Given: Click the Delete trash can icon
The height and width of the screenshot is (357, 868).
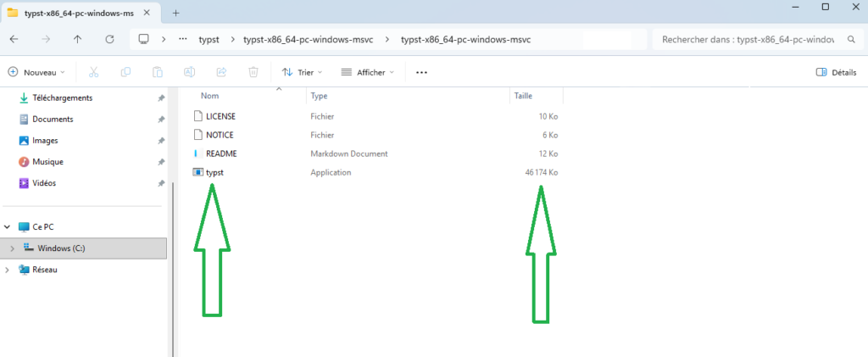Looking at the screenshot, I should [x=253, y=73].
